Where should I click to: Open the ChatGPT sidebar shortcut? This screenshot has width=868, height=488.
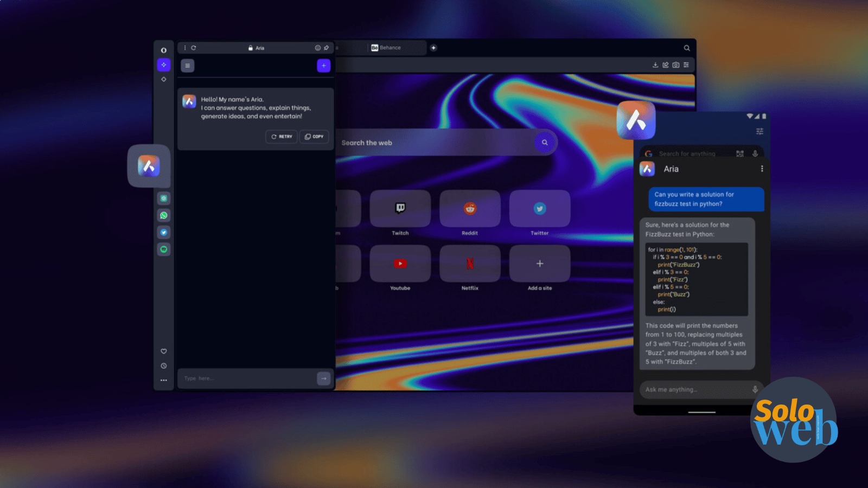163,198
